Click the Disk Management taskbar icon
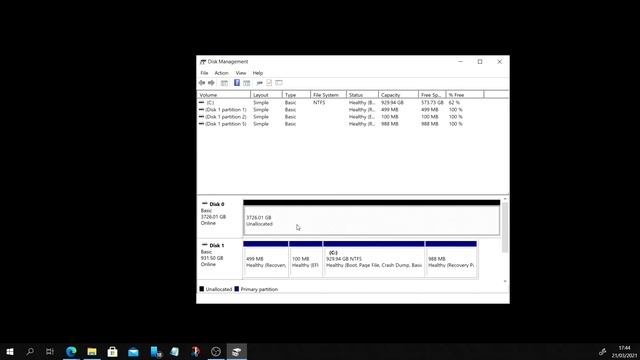Screen dimensions: 640x360 pos(237,351)
